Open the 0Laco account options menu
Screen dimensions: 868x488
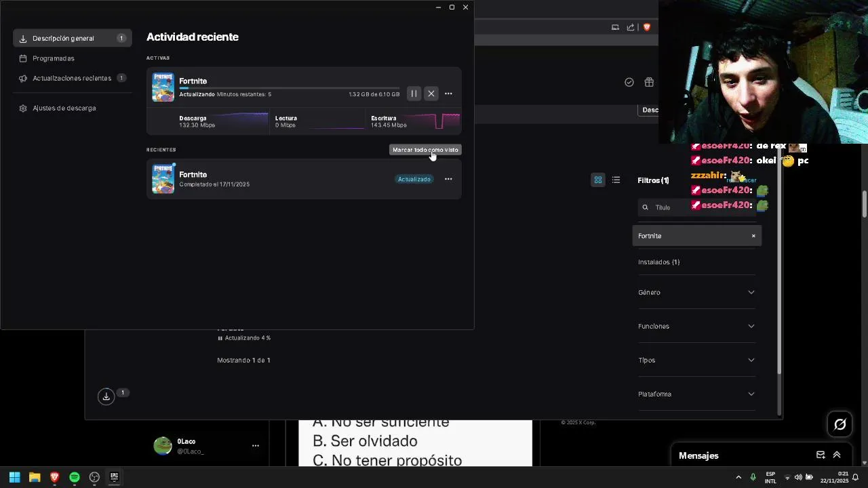[x=256, y=445]
